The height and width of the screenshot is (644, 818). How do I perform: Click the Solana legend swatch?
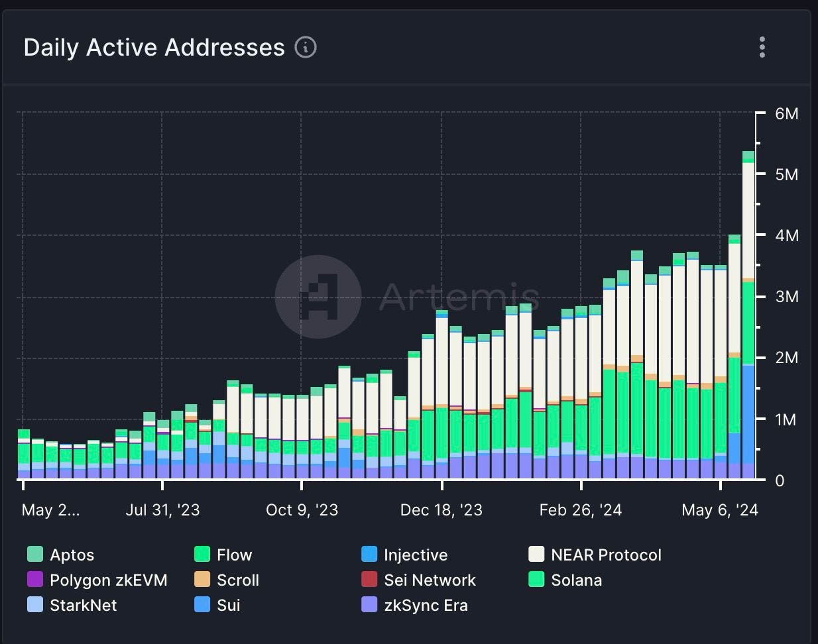[536, 580]
